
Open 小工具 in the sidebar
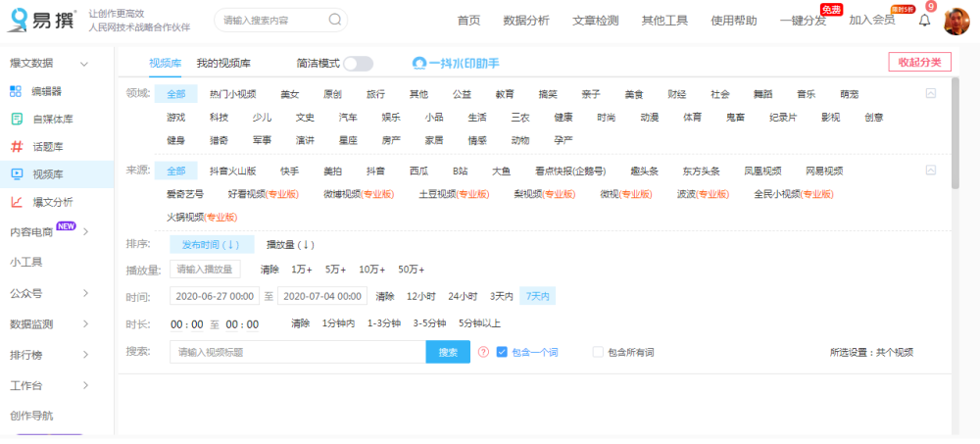pyautogui.click(x=26, y=262)
